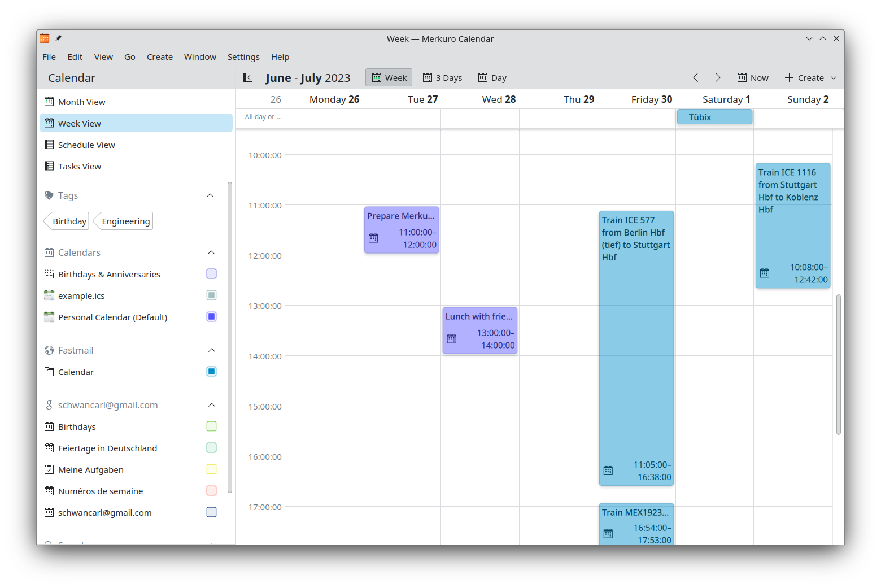The image size is (881, 588).
Task: Click the pin icon in title bar
Action: click(x=58, y=38)
